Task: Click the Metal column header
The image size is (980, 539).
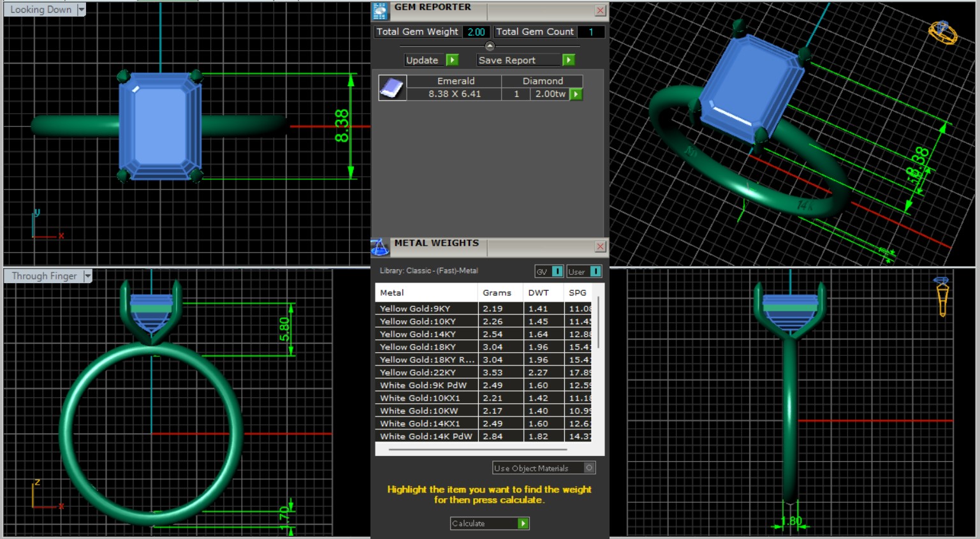Action: click(392, 293)
